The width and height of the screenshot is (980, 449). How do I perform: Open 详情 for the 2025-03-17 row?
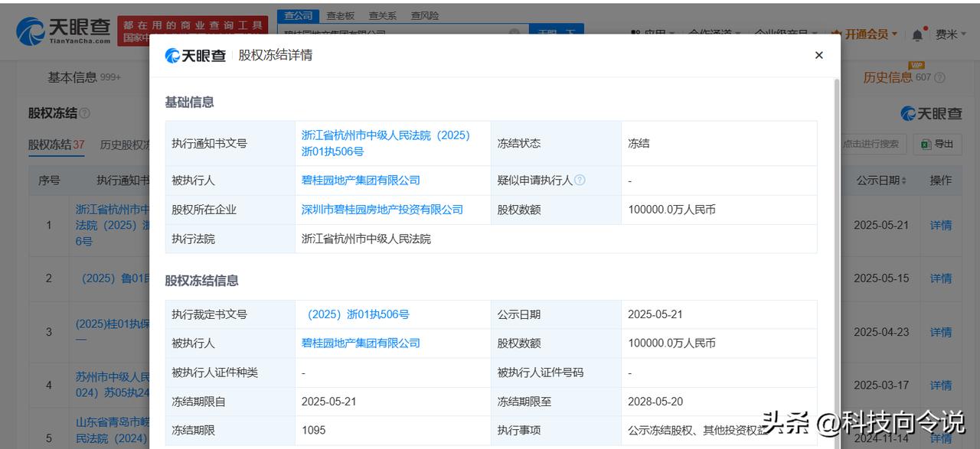point(941,386)
